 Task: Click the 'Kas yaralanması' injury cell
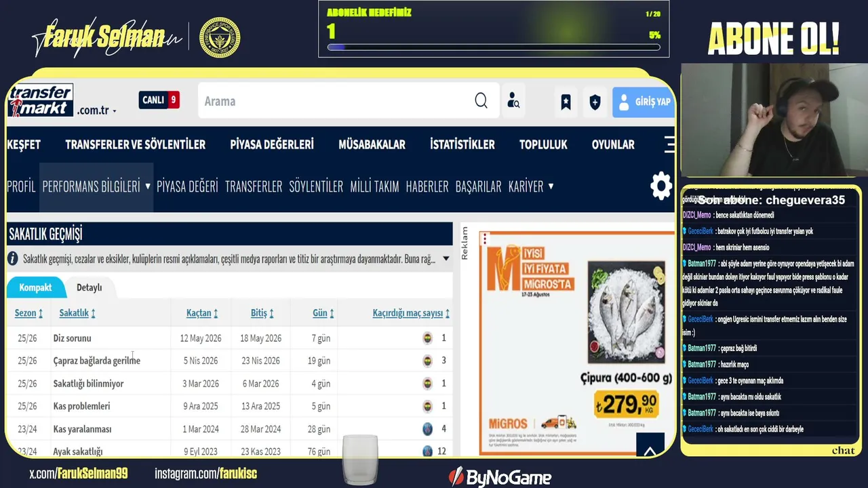pos(82,429)
